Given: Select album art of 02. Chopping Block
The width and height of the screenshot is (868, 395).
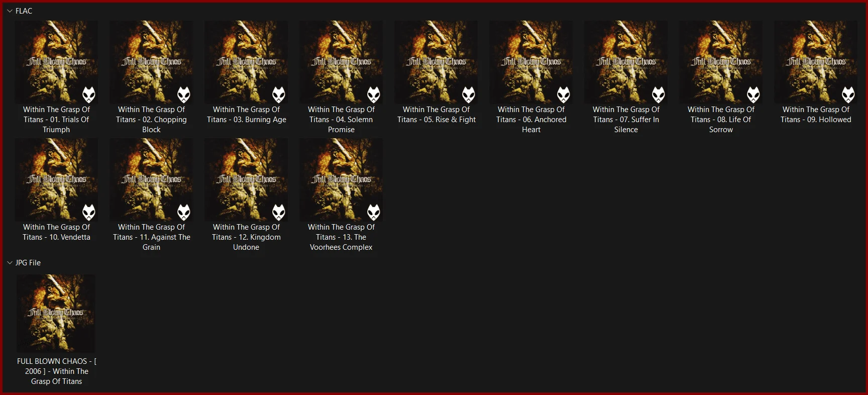Looking at the screenshot, I should [151, 62].
